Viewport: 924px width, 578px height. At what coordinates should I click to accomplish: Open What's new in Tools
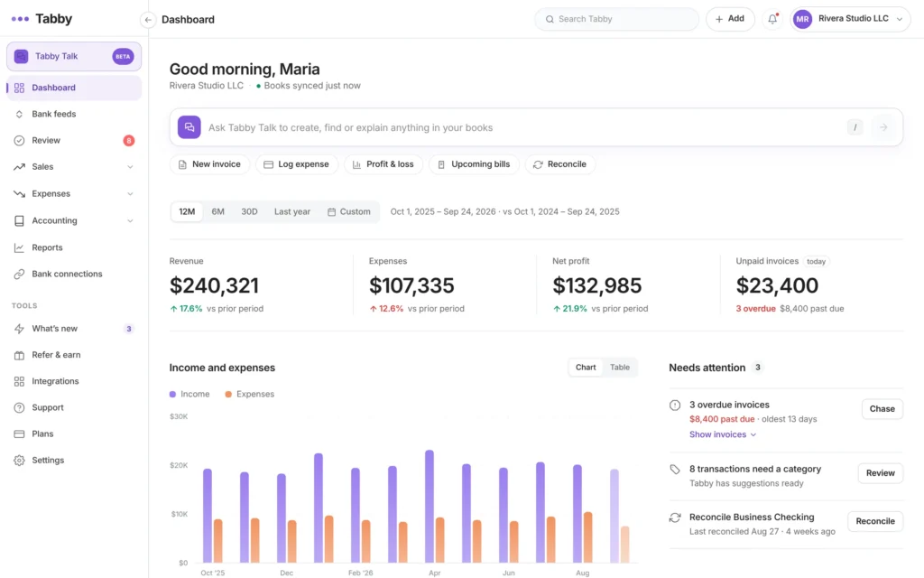(x=74, y=329)
